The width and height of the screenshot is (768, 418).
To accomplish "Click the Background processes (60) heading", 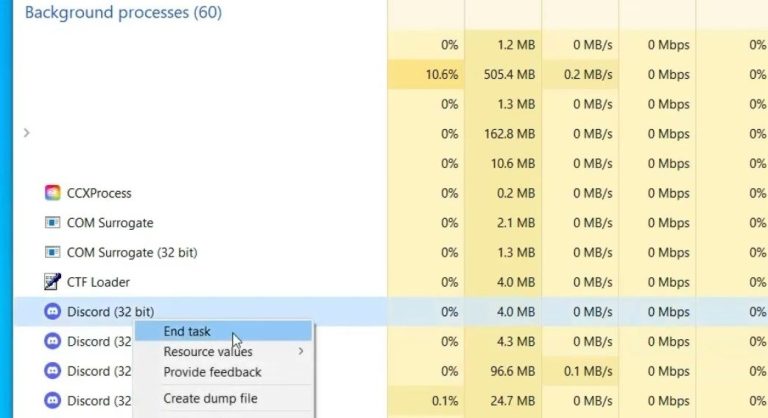I will tap(123, 12).
